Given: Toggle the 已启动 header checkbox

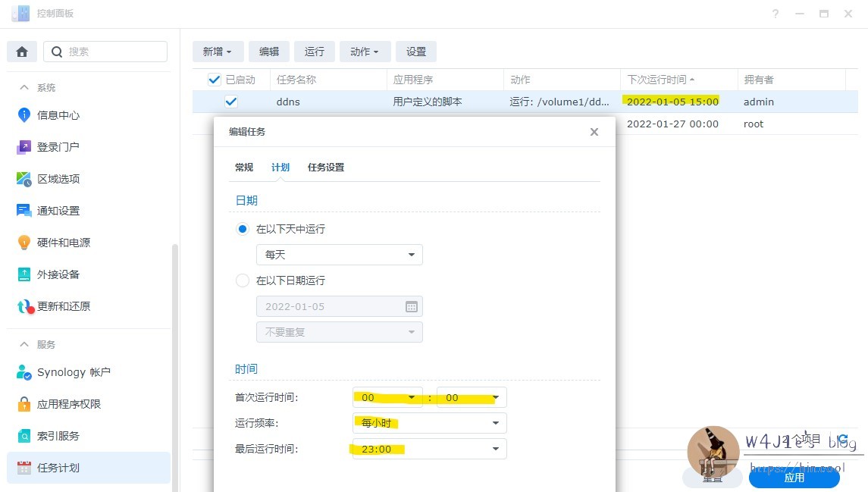Looking at the screenshot, I should click(x=214, y=80).
